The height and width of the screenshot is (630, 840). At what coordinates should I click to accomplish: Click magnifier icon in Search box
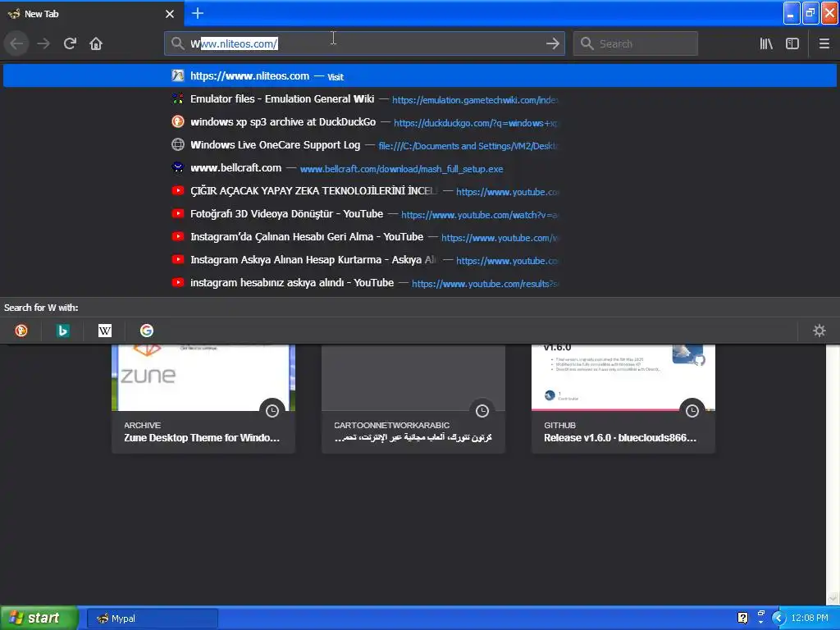587,43
